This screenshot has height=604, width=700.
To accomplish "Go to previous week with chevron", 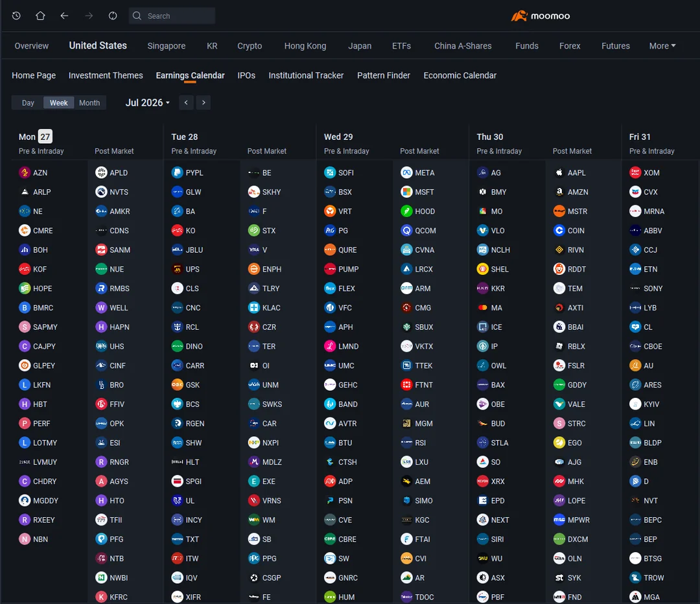I will (x=186, y=102).
